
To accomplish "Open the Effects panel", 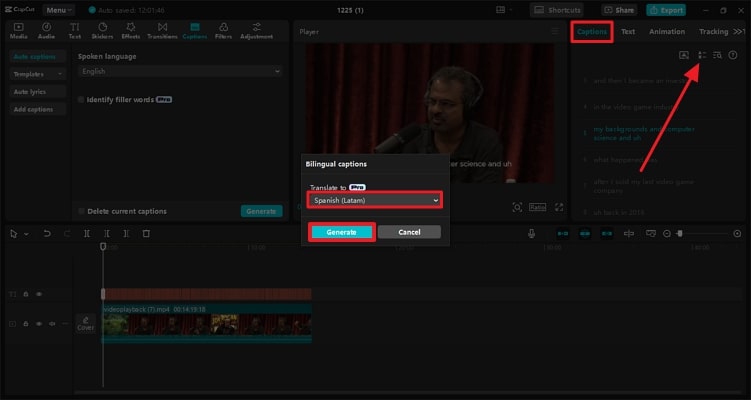I will point(130,31).
